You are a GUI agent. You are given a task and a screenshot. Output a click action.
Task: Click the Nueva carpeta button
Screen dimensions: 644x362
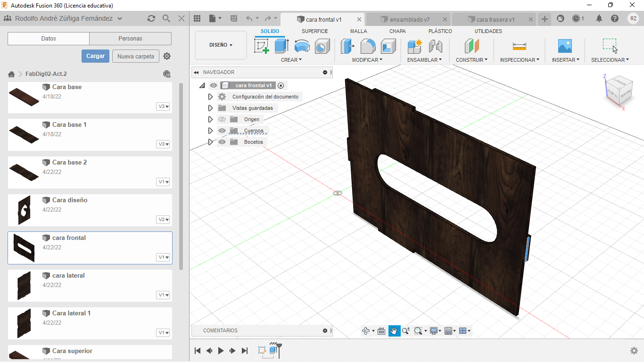point(135,56)
